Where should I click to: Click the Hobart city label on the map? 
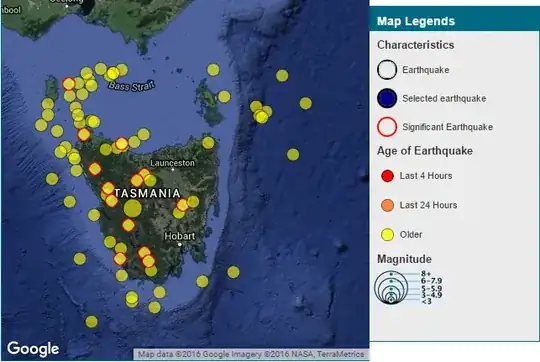coord(179,236)
